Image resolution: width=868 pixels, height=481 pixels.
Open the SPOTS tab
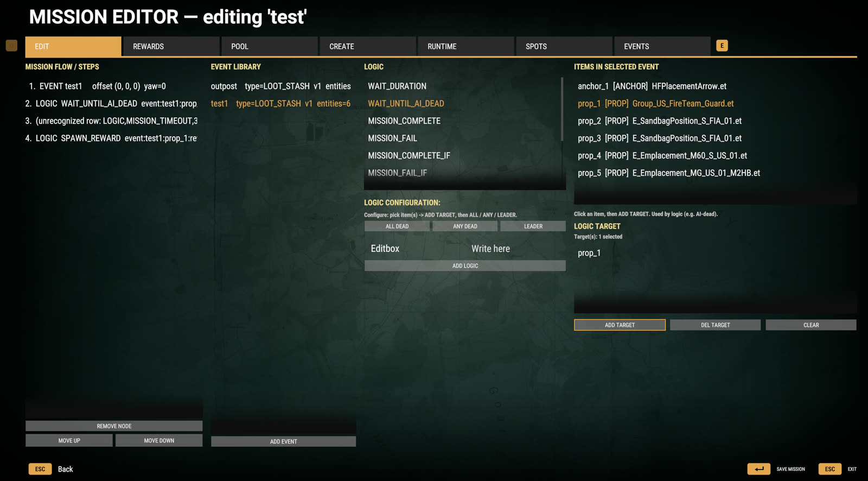564,46
